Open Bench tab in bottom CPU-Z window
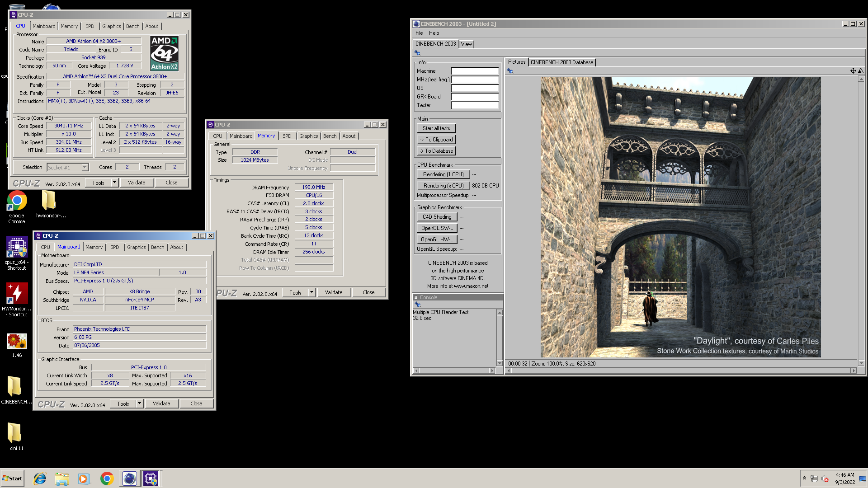The image size is (868, 488). (158, 247)
